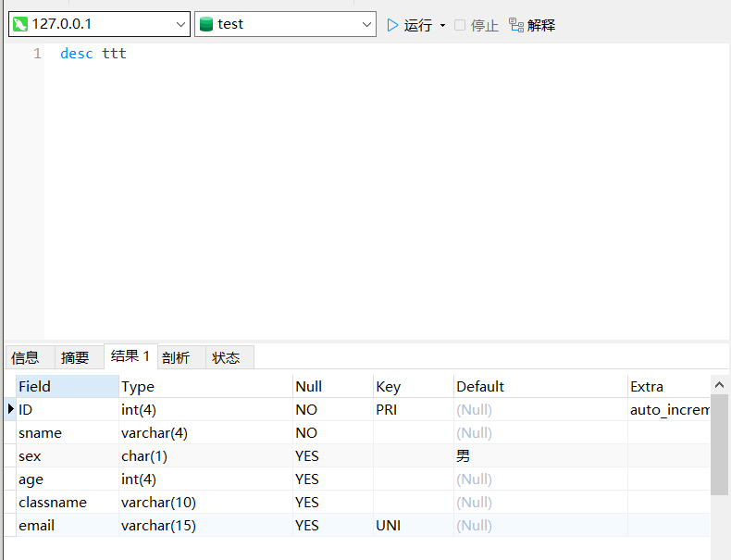Open the test database dropdown arrow
This screenshot has width=731, height=560.
(x=366, y=24)
